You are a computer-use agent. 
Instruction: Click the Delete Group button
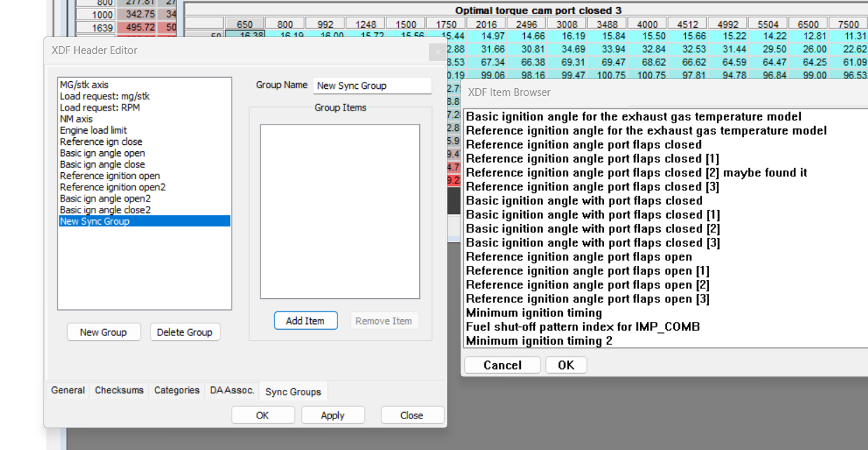(x=185, y=332)
